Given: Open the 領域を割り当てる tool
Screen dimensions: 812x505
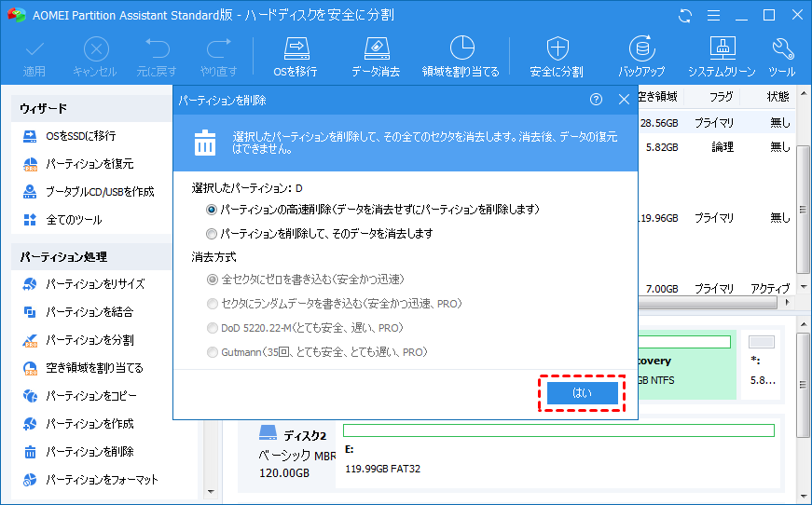Looking at the screenshot, I should click(x=461, y=58).
